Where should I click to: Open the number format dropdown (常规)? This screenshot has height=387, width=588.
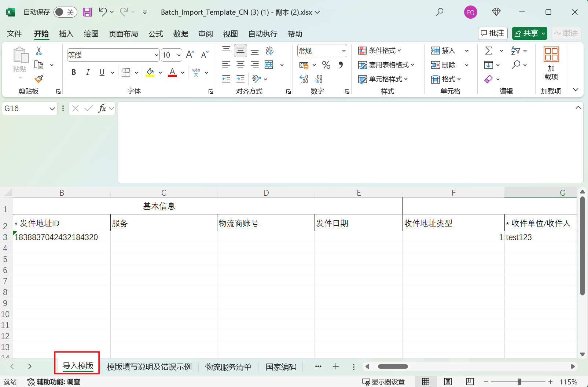(x=344, y=51)
